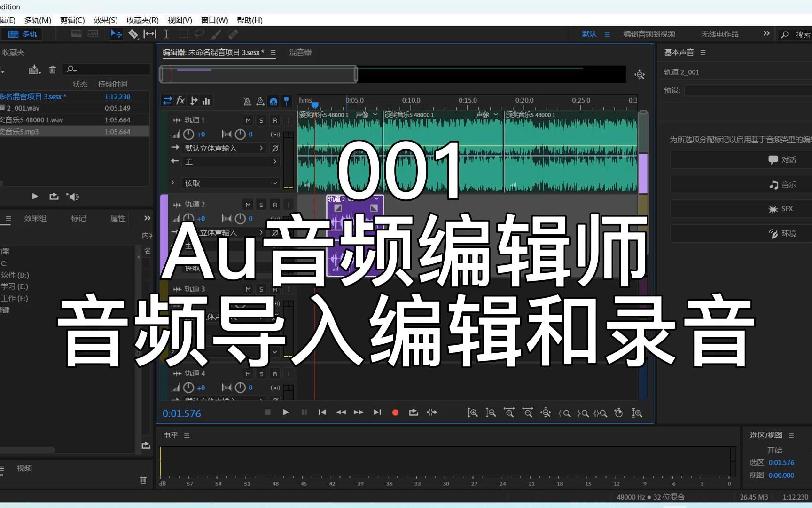Screen dimensions: 812x508
Task: Open Track 1 default stereo input dropdown
Action: click(x=225, y=148)
